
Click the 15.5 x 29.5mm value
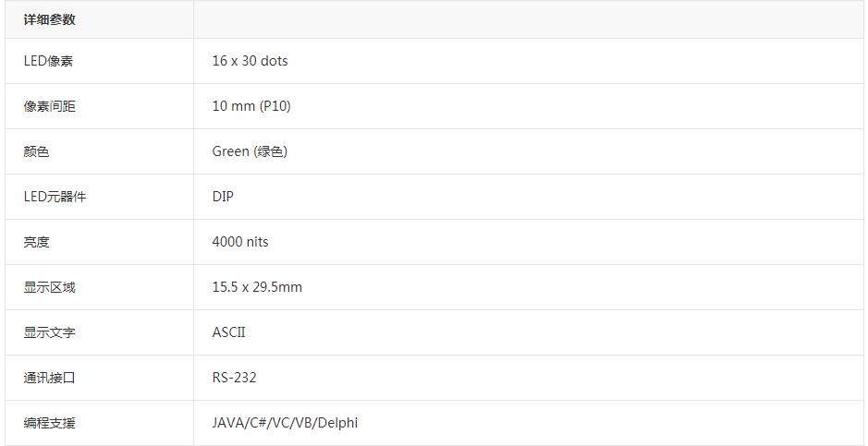pos(257,287)
